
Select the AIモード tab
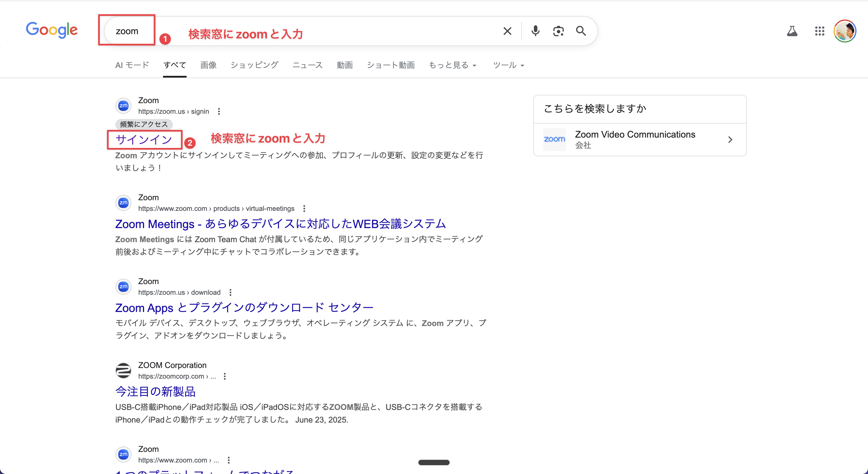[x=132, y=65]
